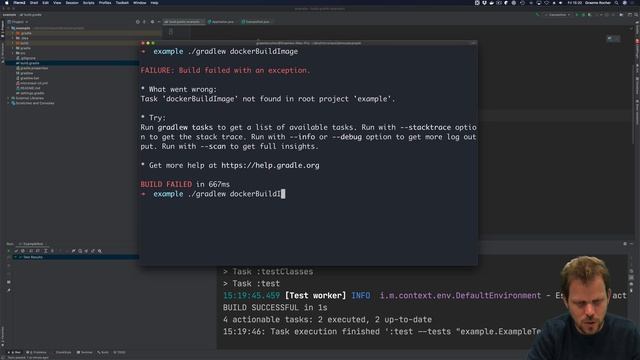This screenshot has height=360, width=640.
Task: Open the Scripts menu
Action: tap(89, 3)
